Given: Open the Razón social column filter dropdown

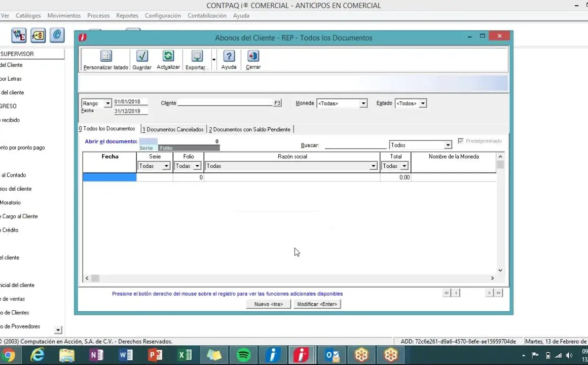Looking at the screenshot, I should click(373, 166).
